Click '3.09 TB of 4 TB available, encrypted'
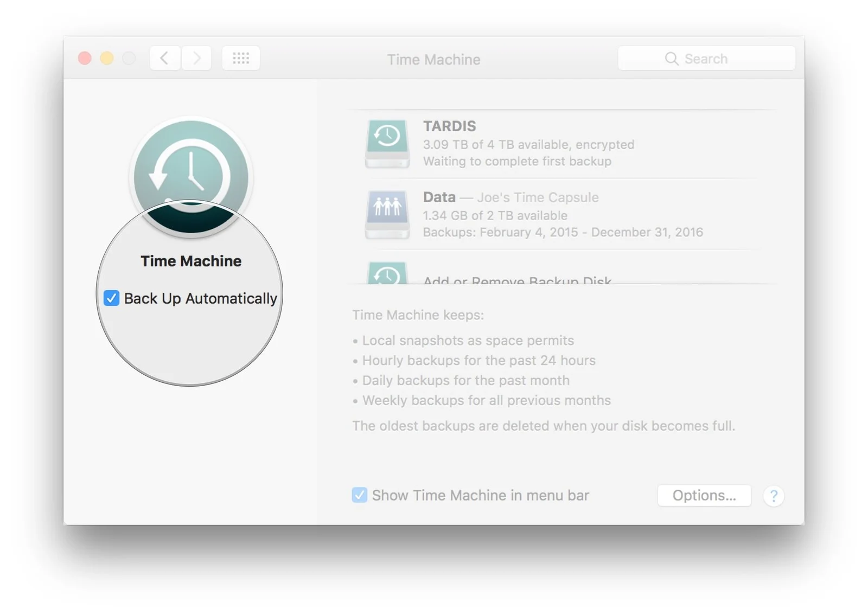Image resolution: width=868 pixels, height=615 pixels. point(528,145)
